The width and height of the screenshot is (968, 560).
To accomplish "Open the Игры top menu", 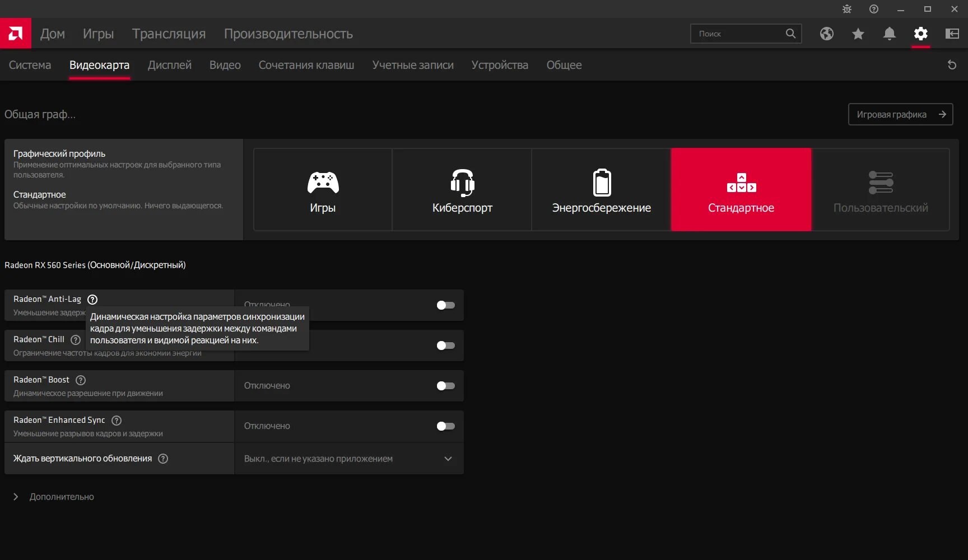I will [99, 34].
